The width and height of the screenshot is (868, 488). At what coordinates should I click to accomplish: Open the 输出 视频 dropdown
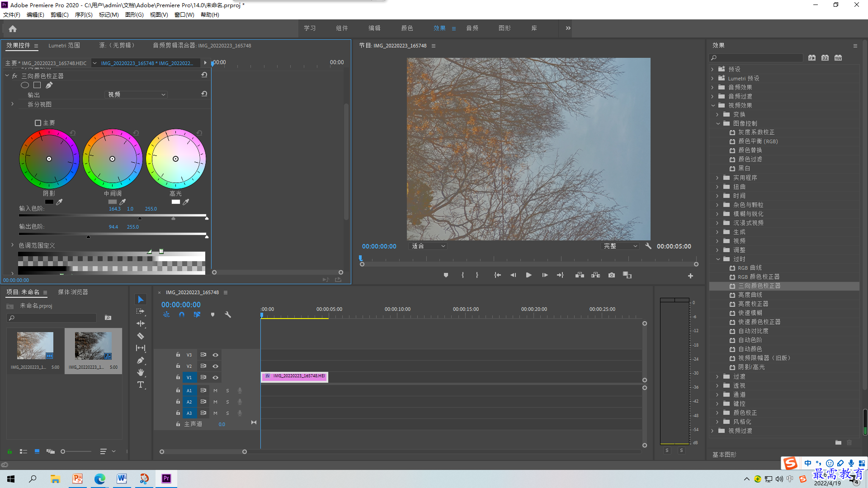click(x=136, y=94)
